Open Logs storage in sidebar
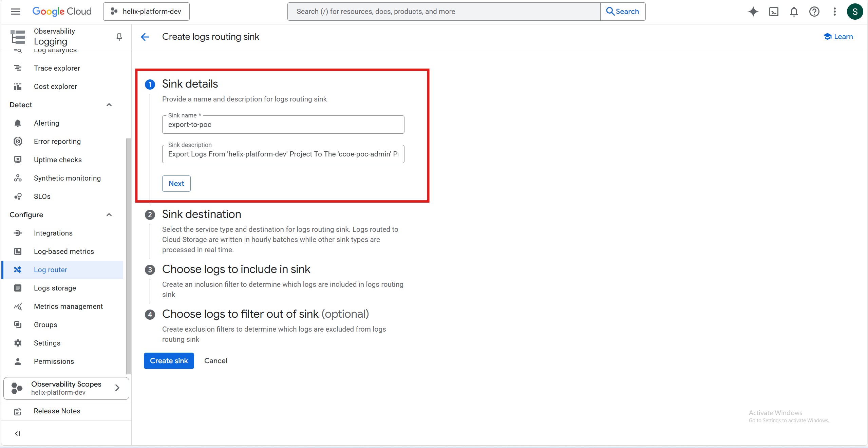This screenshot has height=448, width=868. click(x=55, y=288)
